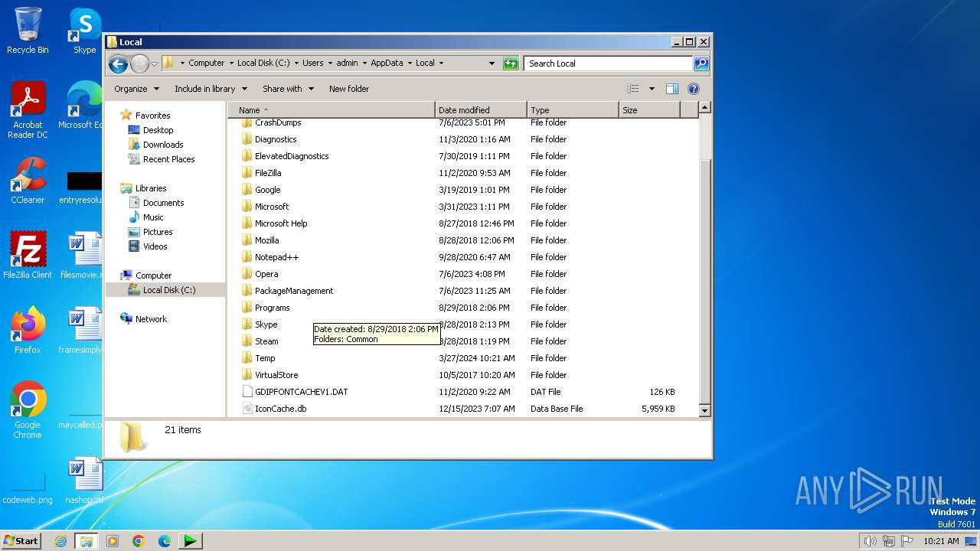Click the forward navigation arrow

[x=139, y=64]
